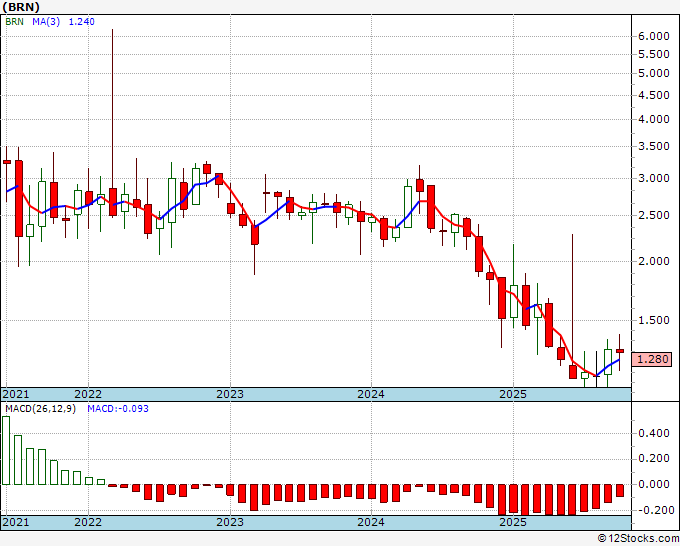
Task: Click 2025 on the MACD panel time axis
Action: tap(513, 522)
